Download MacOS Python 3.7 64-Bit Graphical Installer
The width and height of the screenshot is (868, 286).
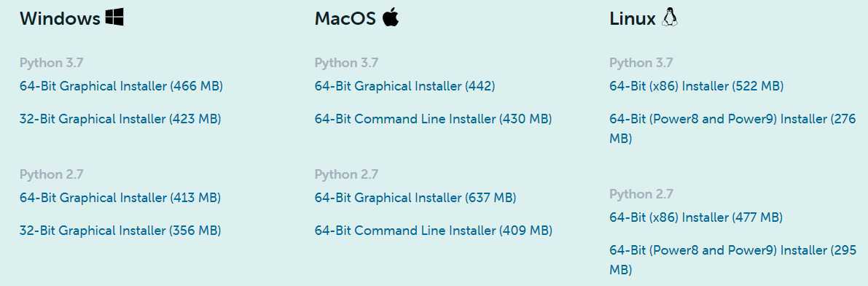tap(404, 87)
